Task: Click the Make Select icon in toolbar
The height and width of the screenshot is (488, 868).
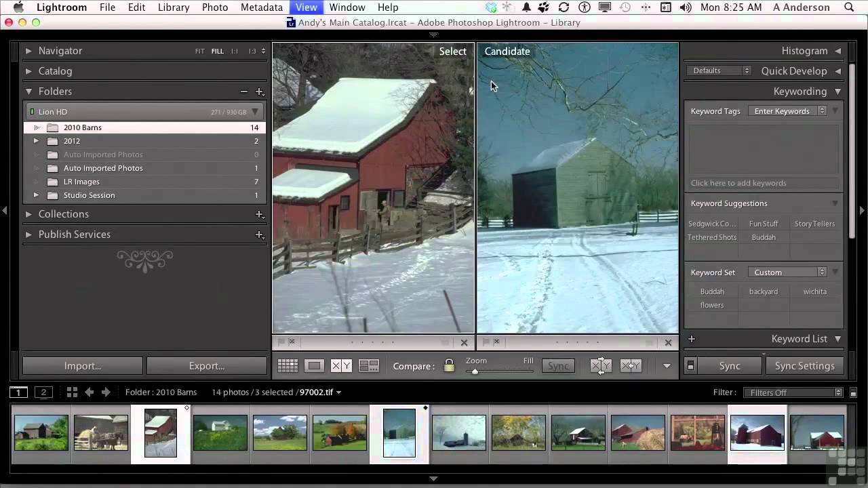Action: click(x=631, y=366)
